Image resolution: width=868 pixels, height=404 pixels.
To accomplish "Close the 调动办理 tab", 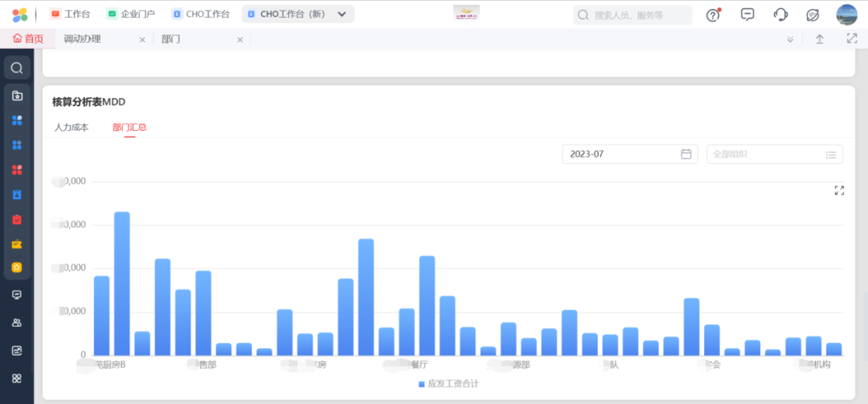I will [142, 39].
